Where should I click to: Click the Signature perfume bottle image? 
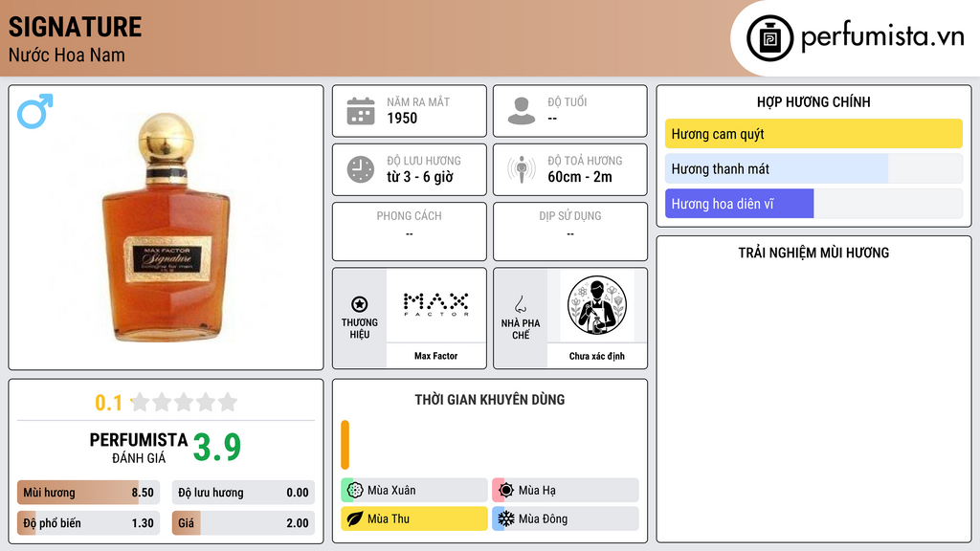point(166,227)
